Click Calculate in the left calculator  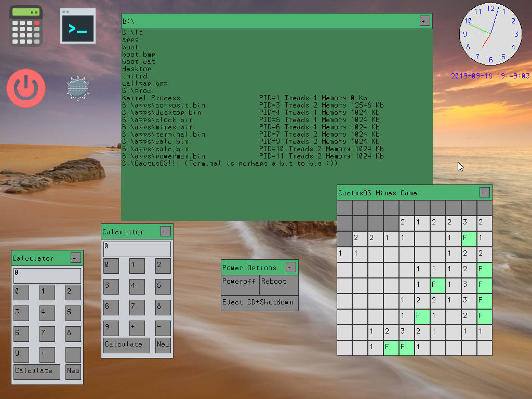(37, 372)
